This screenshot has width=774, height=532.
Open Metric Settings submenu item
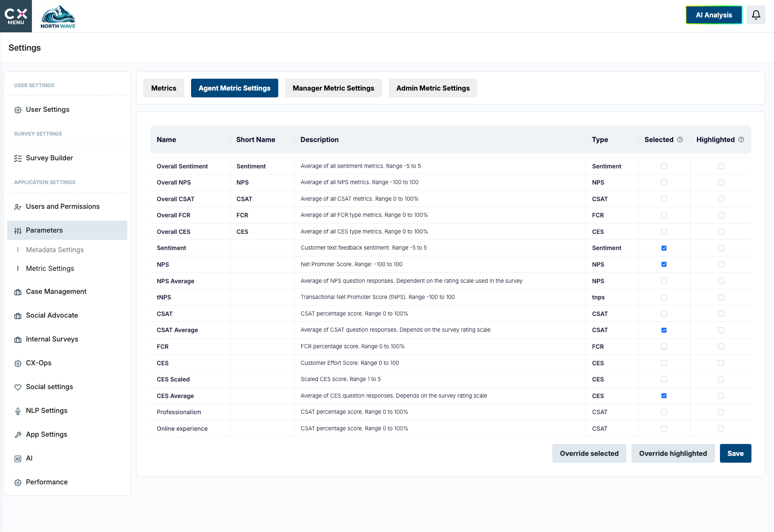coord(50,268)
